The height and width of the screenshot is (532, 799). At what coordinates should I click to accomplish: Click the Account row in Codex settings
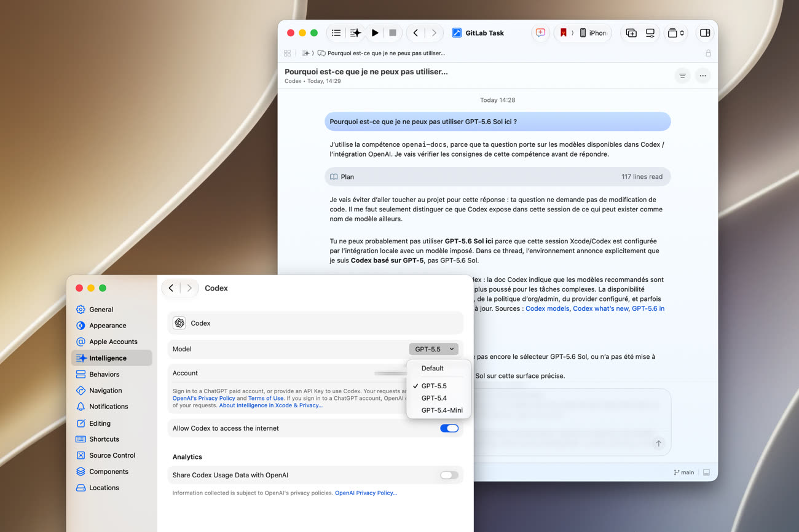pyautogui.click(x=315, y=373)
